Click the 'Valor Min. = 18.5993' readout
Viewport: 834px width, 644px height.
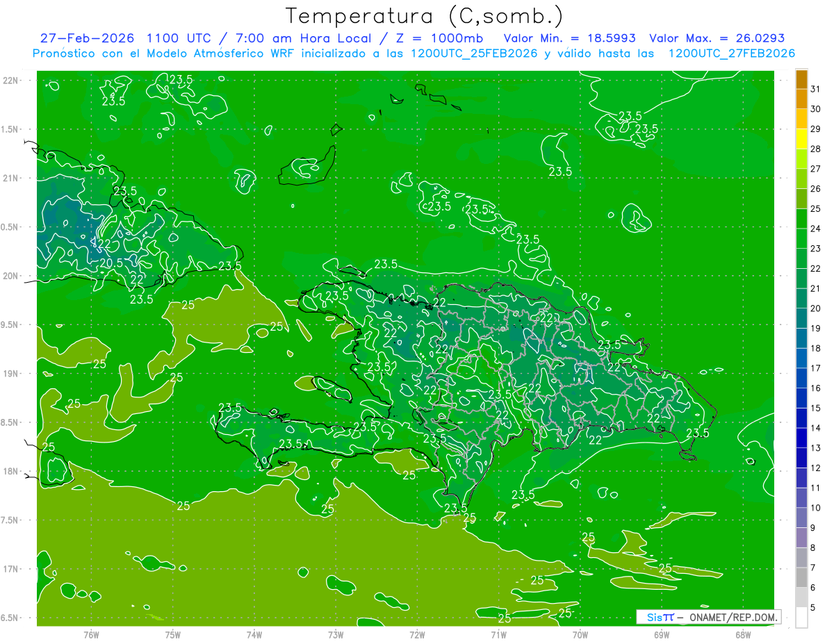(569, 38)
